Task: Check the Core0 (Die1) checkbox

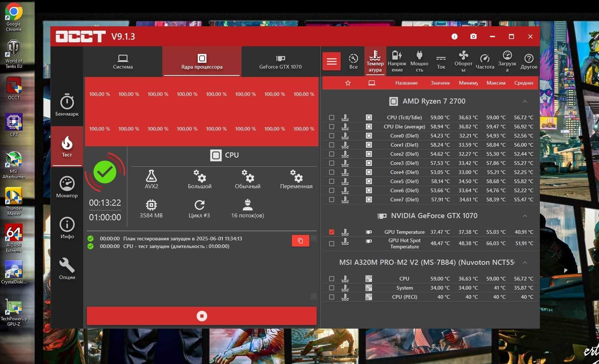Action: coord(332,136)
